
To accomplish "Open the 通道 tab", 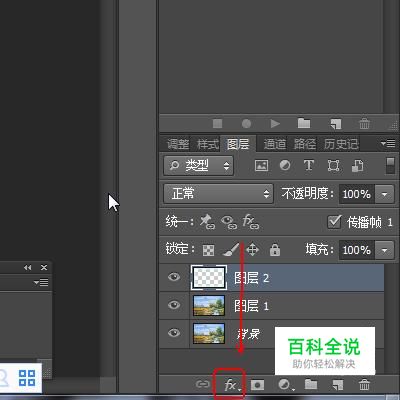I will click(275, 144).
